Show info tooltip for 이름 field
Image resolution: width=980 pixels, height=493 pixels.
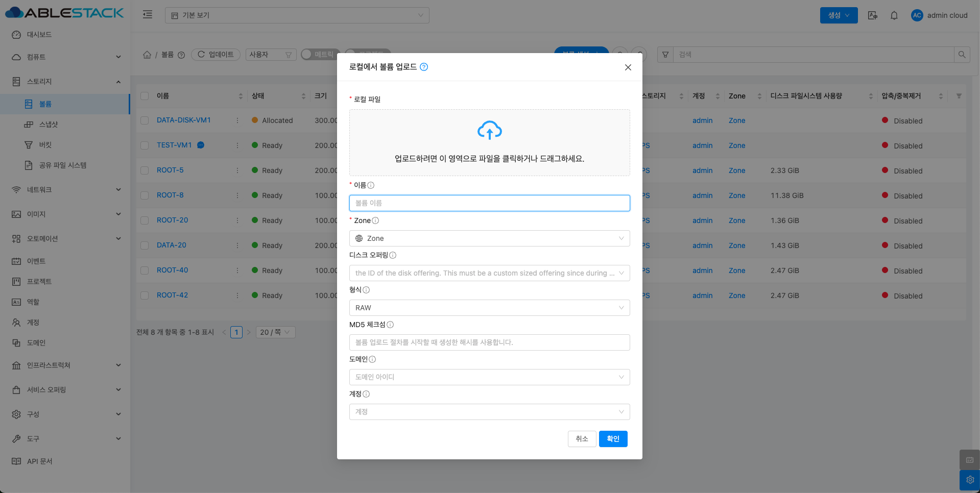point(371,185)
